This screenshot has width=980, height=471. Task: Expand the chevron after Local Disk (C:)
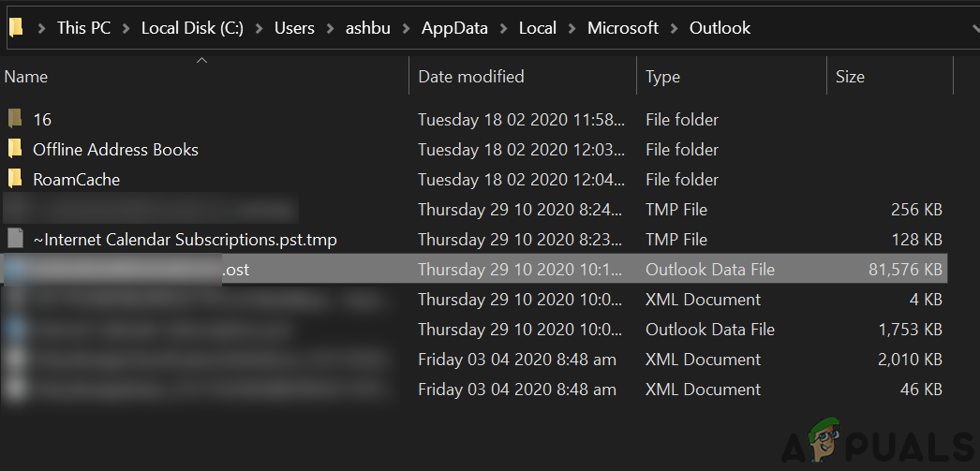260,28
